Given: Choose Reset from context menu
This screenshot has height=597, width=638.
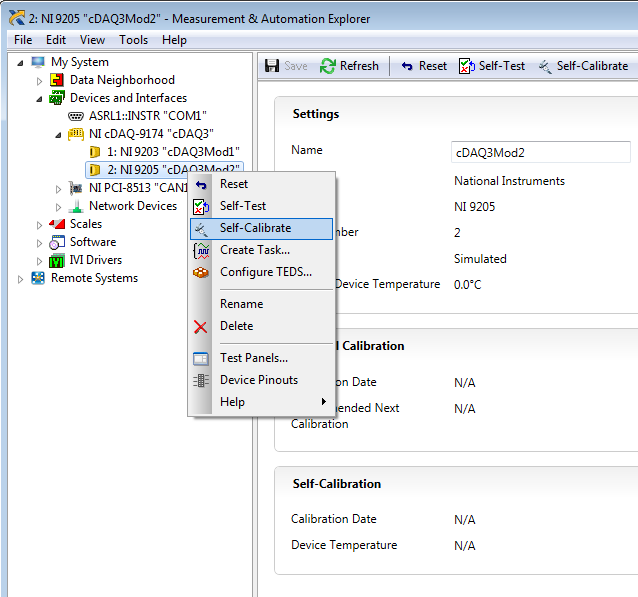Looking at the screenshot, I should tap(261, 184).
